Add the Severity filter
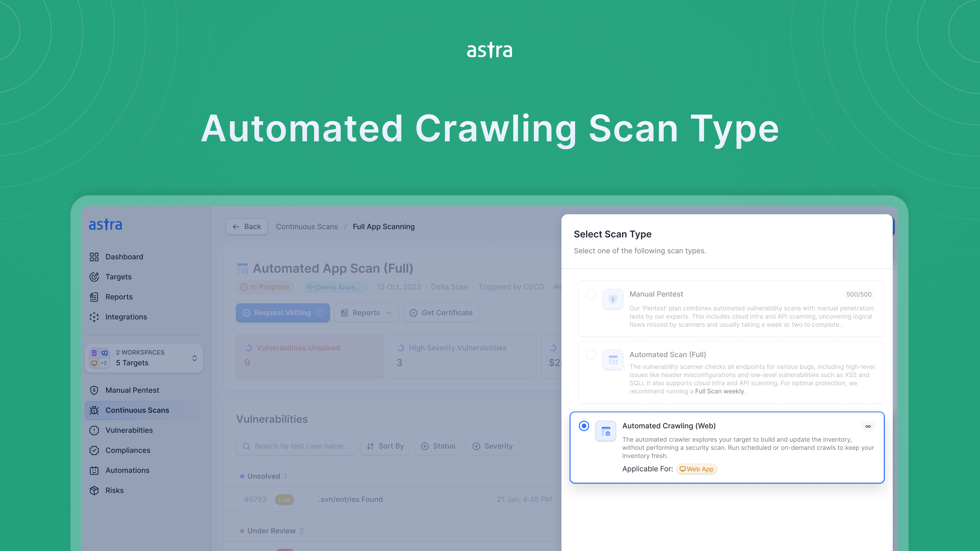980x551 pixels. (493, 446)
